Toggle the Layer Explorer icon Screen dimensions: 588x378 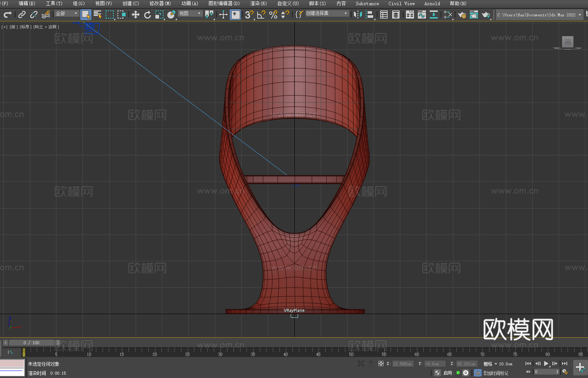[396, 14]
